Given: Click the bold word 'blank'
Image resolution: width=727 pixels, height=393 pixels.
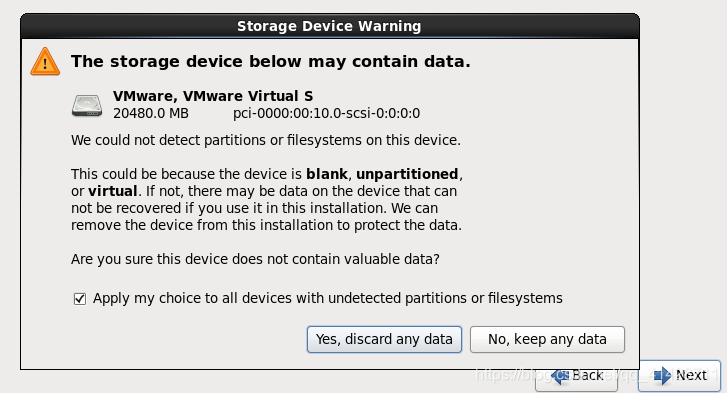Looking at the screenshot, I should (x=327, y=174).
